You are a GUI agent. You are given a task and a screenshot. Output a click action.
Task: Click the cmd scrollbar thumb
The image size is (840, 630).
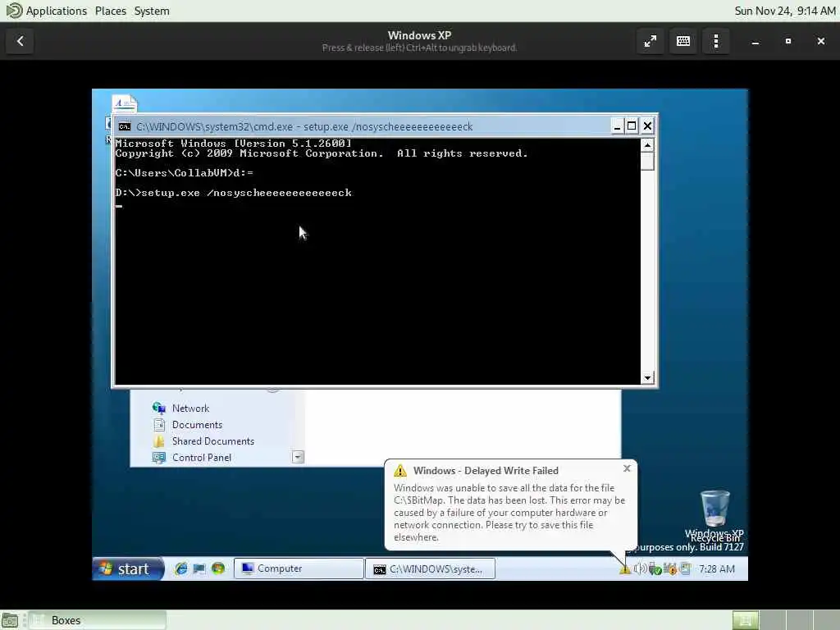(647, 162)
